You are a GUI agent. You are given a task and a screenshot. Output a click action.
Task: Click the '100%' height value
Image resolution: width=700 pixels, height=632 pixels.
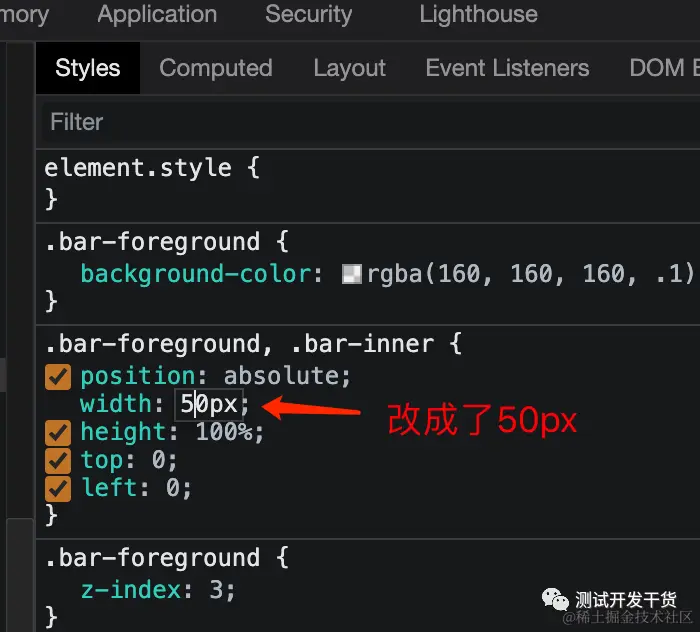pos(225,432)
